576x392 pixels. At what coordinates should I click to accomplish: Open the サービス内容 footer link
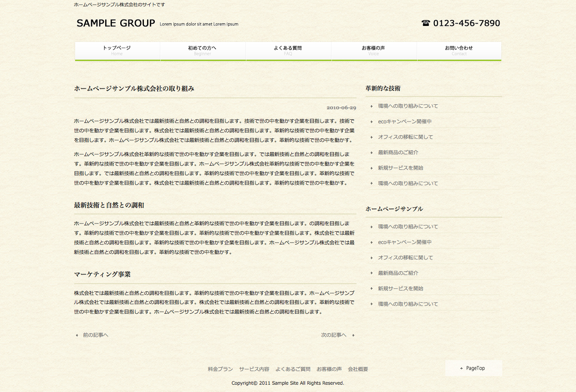coord(254,369)
